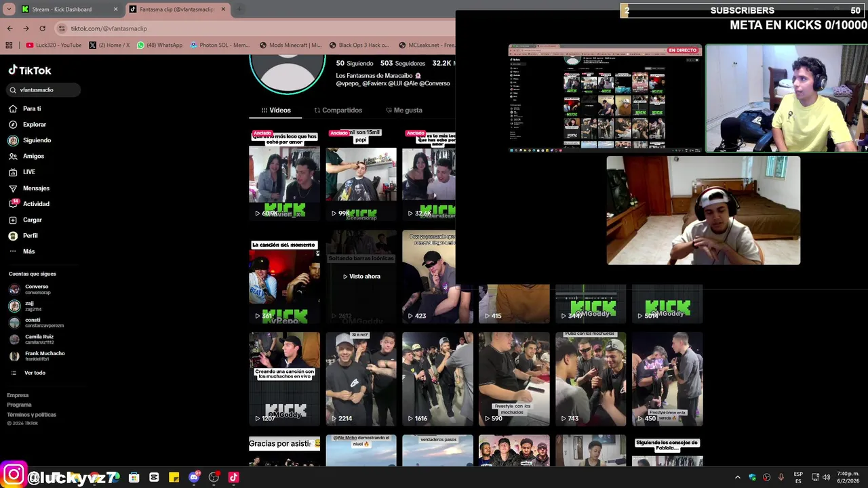Open a new browser tab

click(x=239, y=9)
